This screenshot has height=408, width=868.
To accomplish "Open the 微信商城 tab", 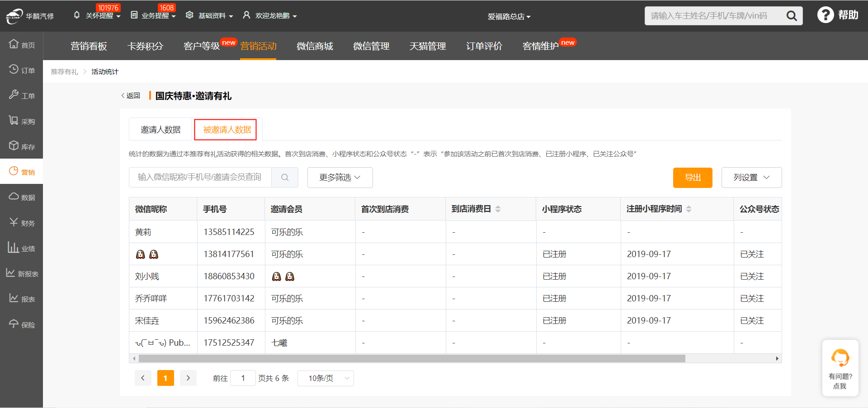I will (x=315, y=46).
